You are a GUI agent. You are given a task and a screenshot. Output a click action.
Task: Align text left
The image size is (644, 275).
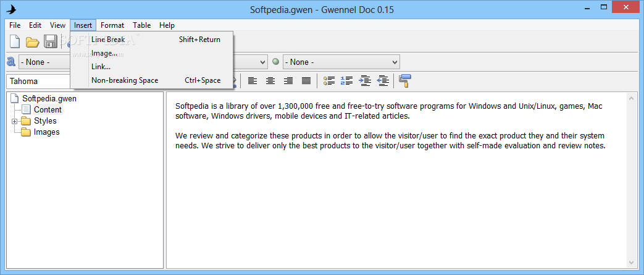[252, 81]
